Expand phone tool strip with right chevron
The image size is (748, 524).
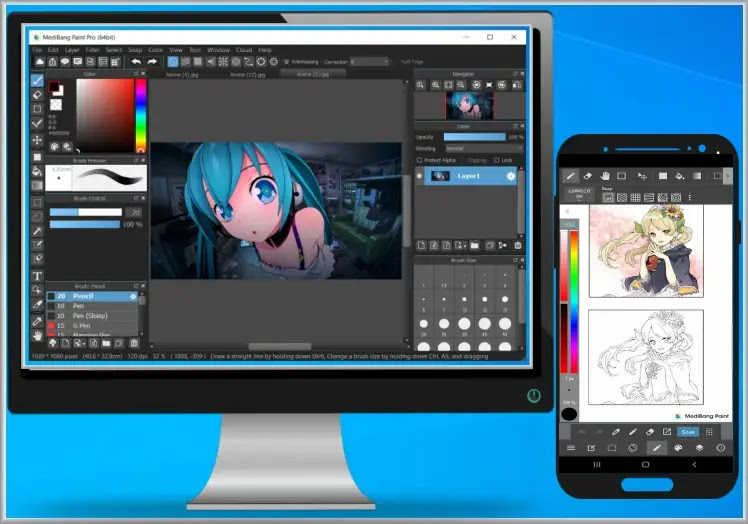727,176
